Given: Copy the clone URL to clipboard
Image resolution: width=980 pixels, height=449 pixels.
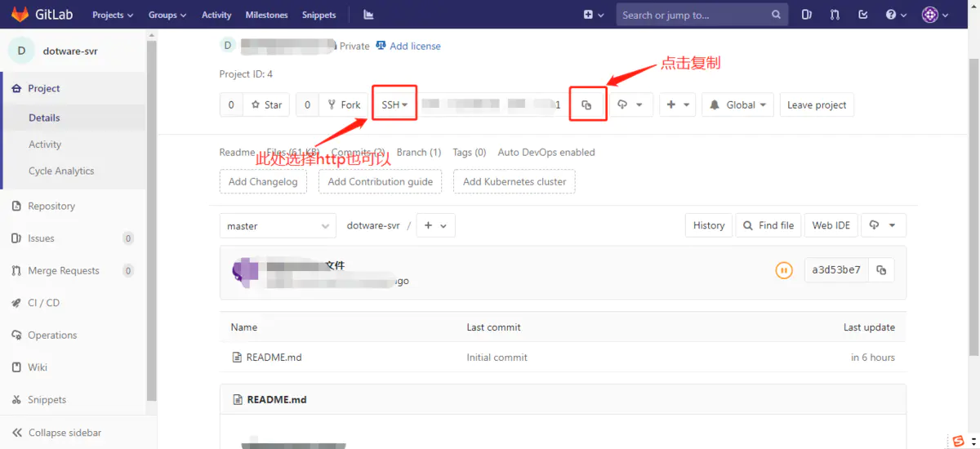Looking at the screenshot, I should click(x=586, y=104).
